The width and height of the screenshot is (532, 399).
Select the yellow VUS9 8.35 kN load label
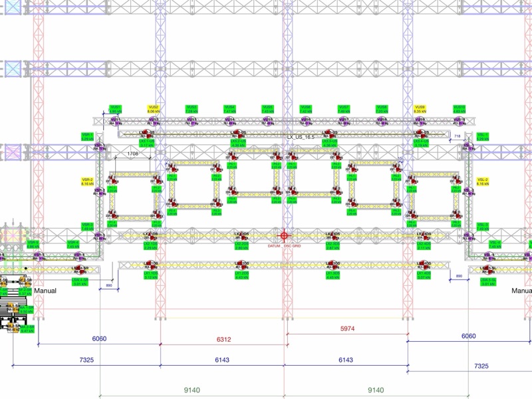tap(420, 109)
